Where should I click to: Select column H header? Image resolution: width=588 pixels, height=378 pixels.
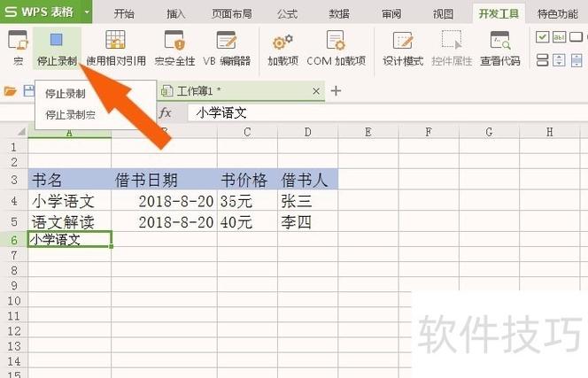coord(549,132)
